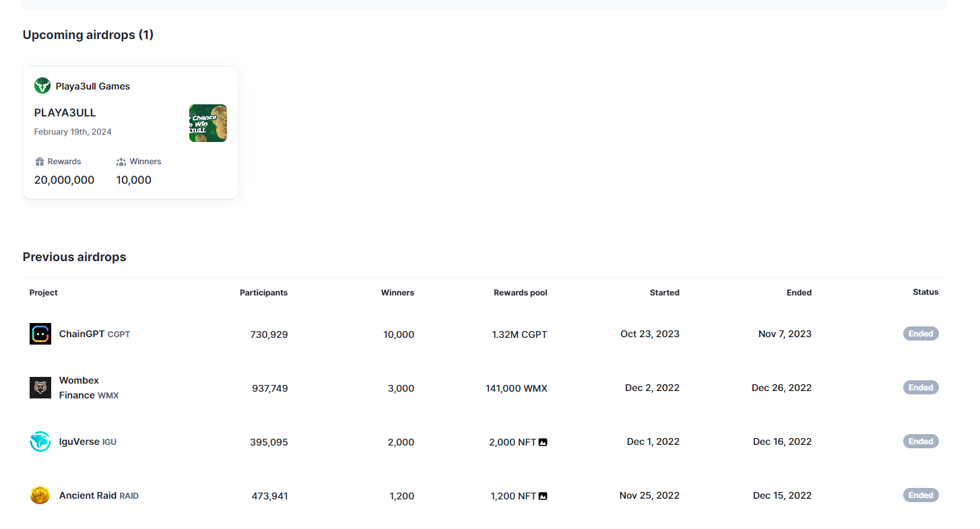Click the Nov 7, 2023 end date
The height and width of the screenshot is (529, 980).
[x=785, y=334]
